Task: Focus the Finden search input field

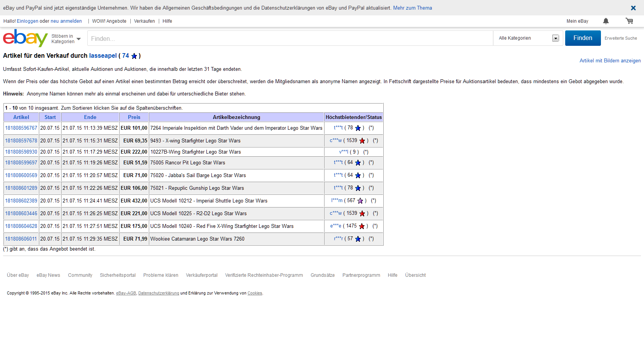Action: [x=290, y=38]
